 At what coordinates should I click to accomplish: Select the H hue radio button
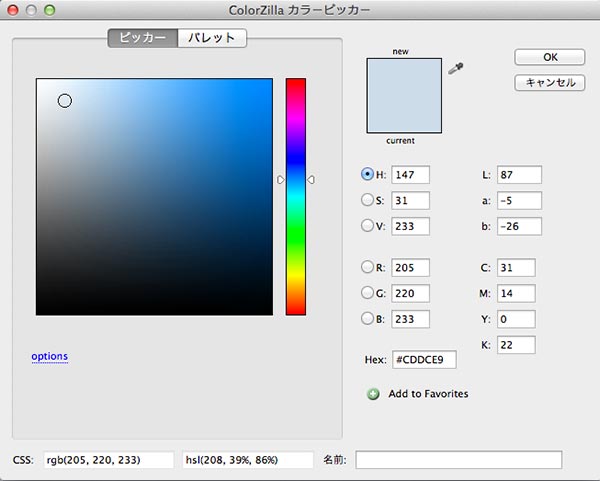point(367,175)
